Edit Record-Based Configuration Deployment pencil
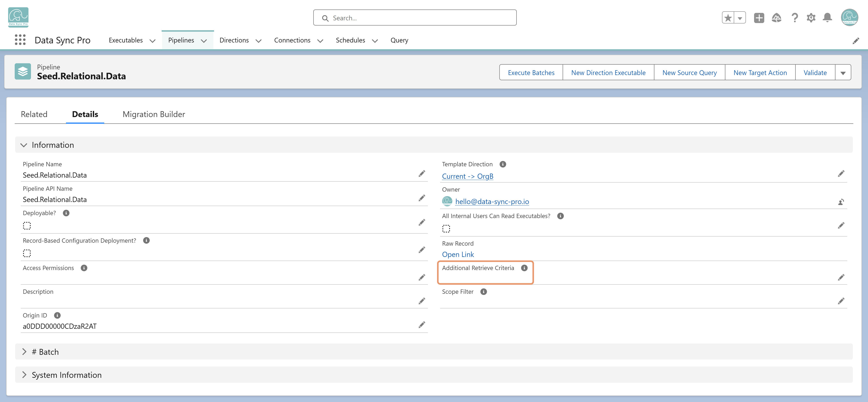This screenshot has height=402, width=868. (x=422, y=250)
